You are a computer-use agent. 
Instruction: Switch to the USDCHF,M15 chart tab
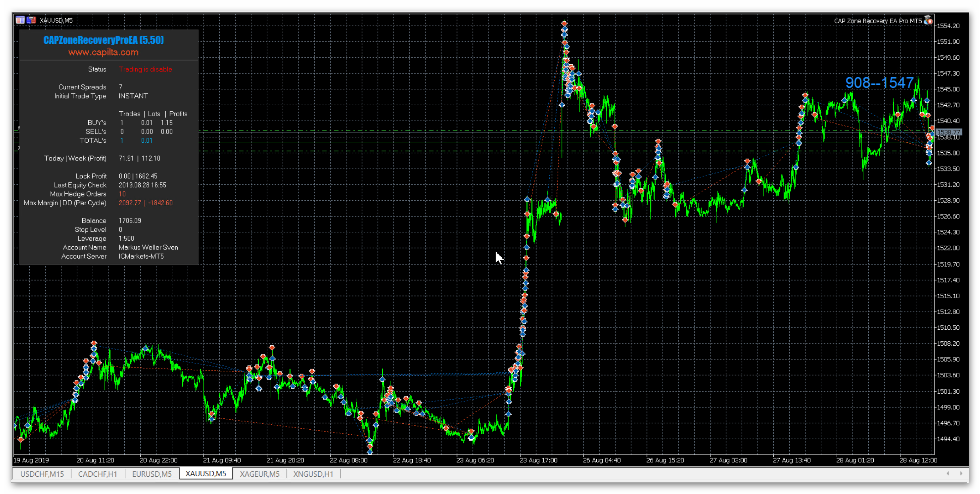tap(42, 474)
